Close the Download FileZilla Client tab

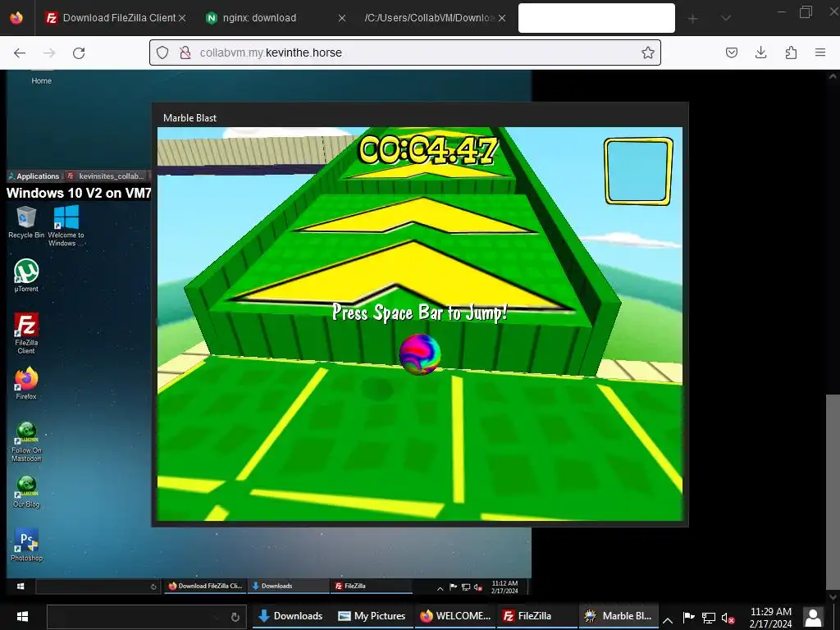coord(182,18)
